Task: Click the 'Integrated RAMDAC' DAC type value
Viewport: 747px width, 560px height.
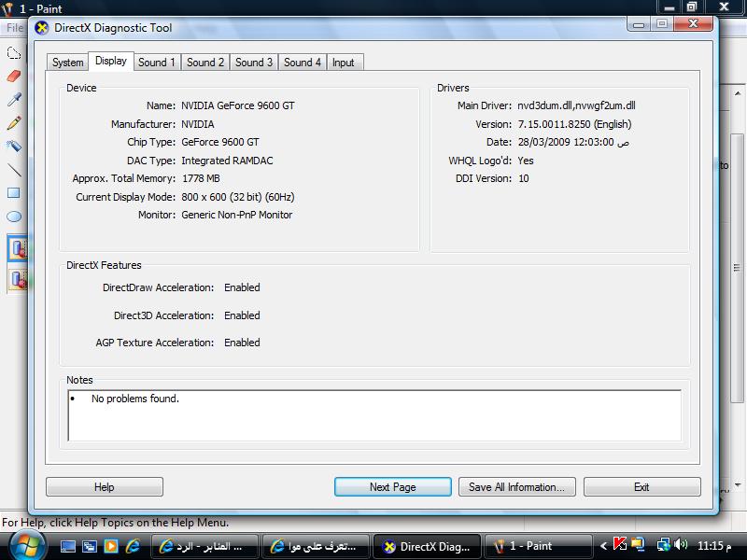Action: [x=227, y=161]
